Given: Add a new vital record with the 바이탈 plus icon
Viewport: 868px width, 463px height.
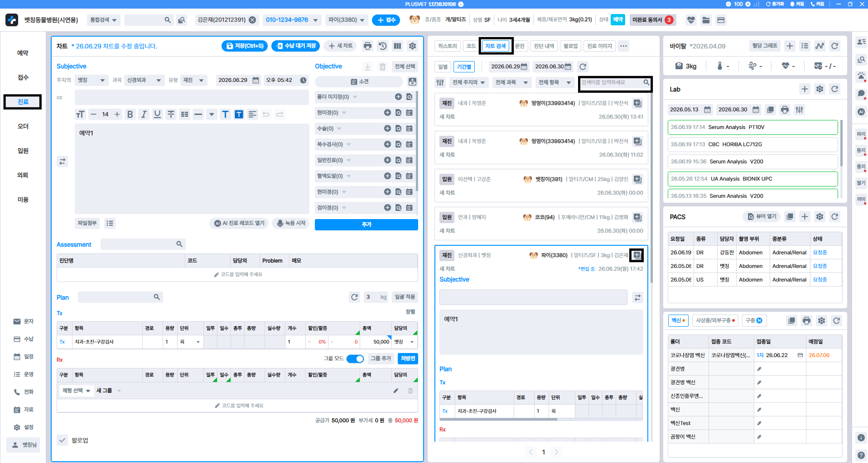Looking at the screenshot, I should point(790,46).
